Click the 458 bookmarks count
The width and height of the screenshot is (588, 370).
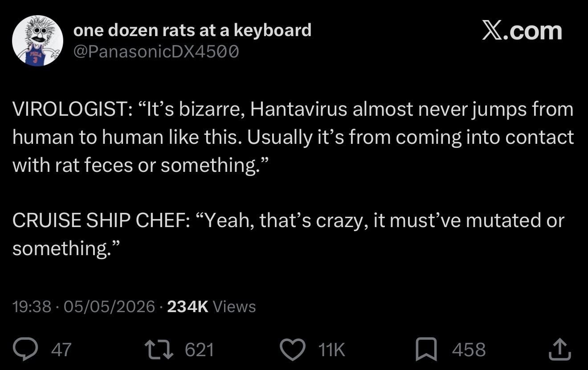pyautogui.click(x=469, y=350)
